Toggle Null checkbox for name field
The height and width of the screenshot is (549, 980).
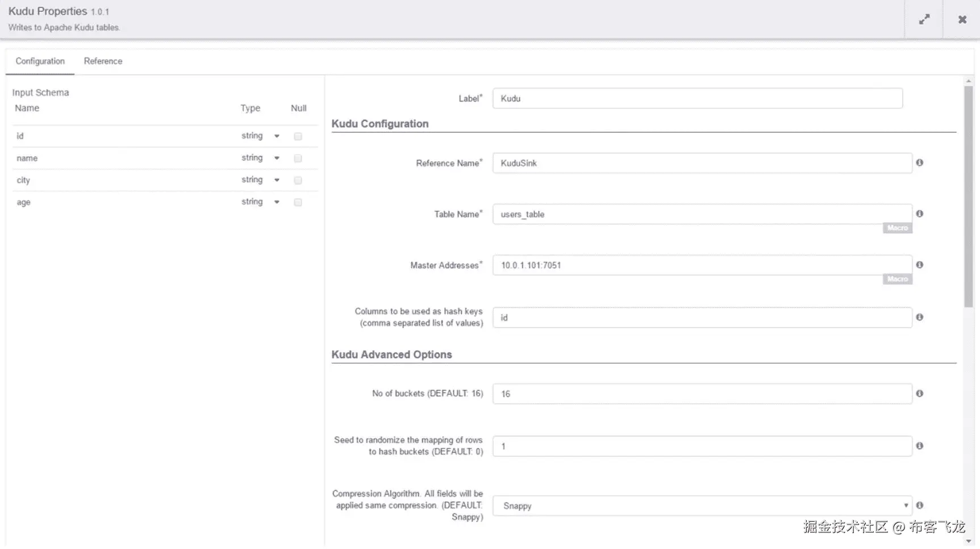[298, 158]
